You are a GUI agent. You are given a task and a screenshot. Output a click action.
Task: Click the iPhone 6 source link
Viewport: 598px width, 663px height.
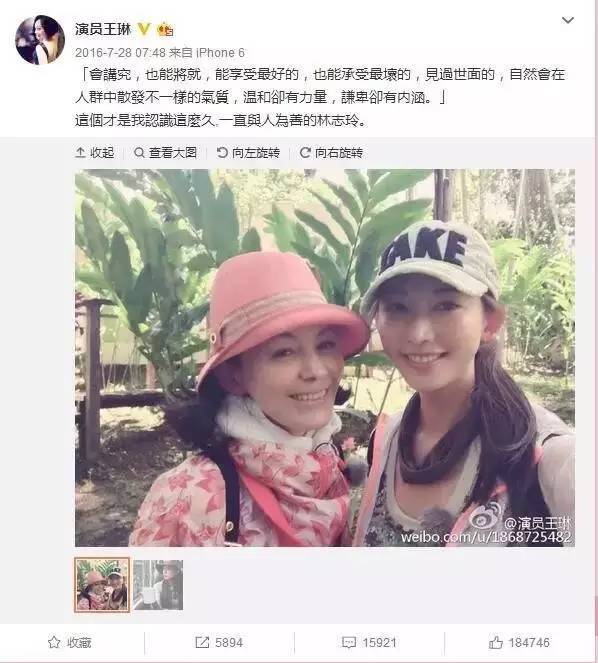click(x=220, y=53)
